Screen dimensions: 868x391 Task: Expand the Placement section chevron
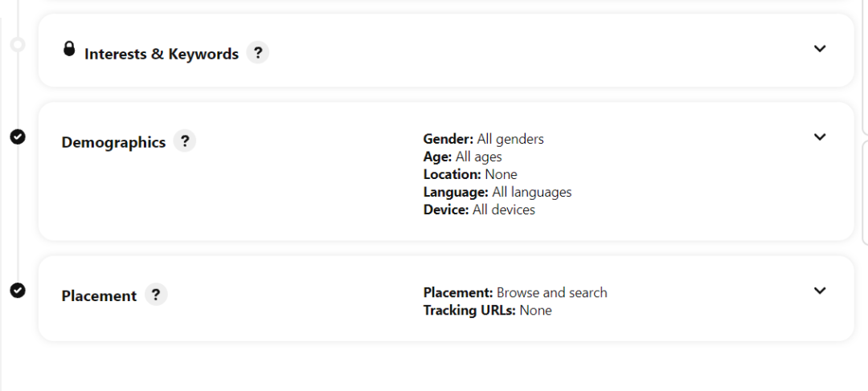pos(820,291)
